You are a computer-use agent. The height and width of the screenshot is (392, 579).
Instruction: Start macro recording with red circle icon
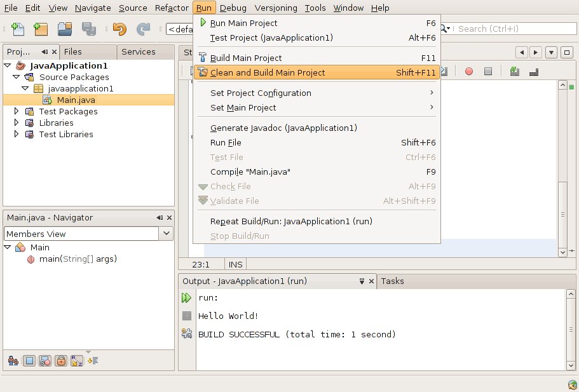tap(469, 71)
